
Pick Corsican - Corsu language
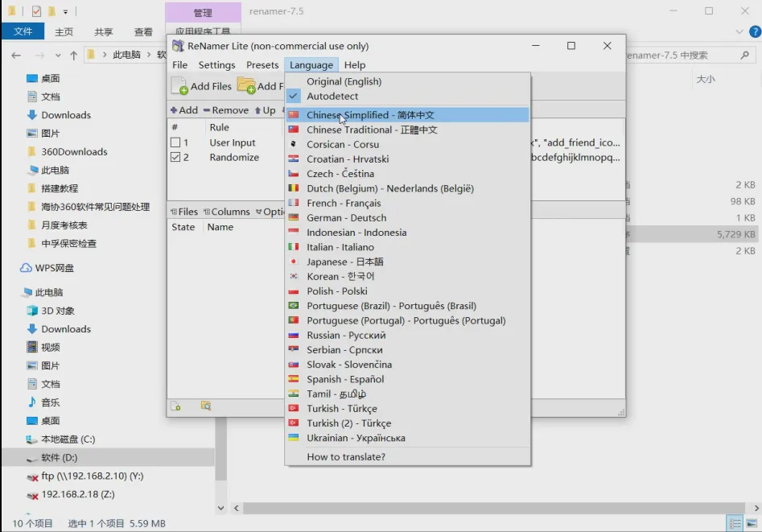pos(407,144)
